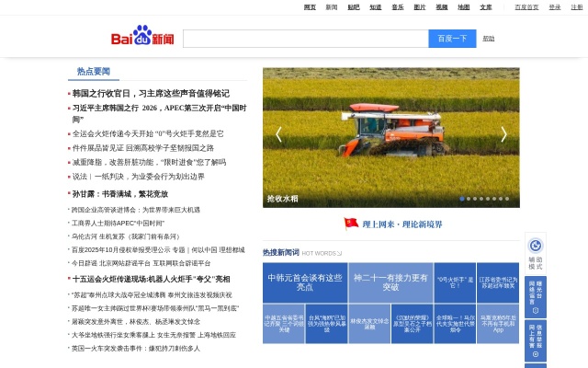Image resolution: width=588 pixels, height=368 pixels.
Task: Open headline 孙甘露：书香满城，繁花竞放
Action: tap(120, 194)
